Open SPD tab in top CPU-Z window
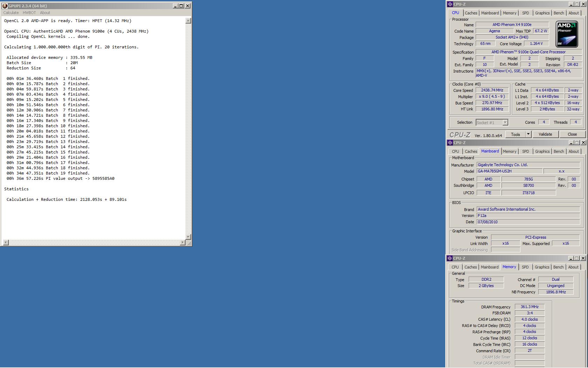 click(526, 13)
